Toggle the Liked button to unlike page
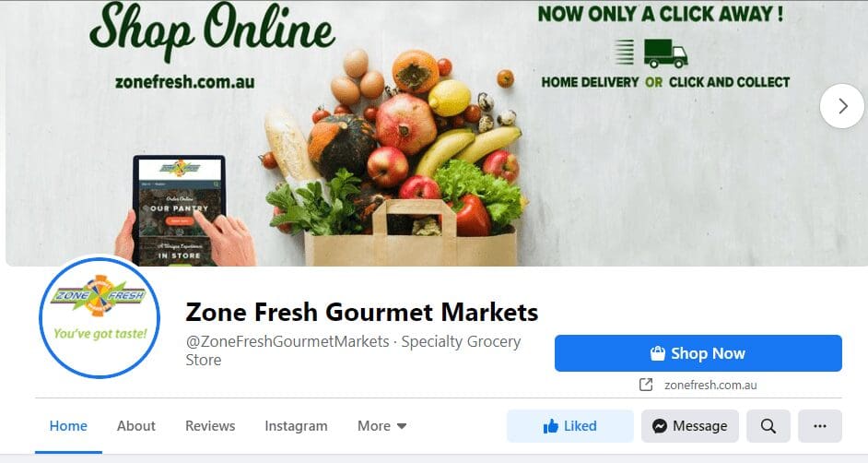Image resolution: width=868 pixels, height=463 pixels. tap(570, 426)
